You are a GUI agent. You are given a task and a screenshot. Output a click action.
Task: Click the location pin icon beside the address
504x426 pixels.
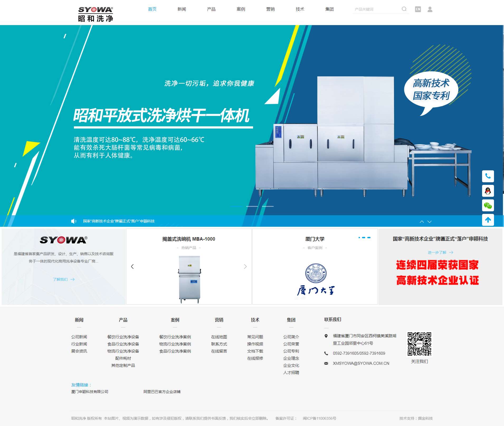[x=326, y=336]
